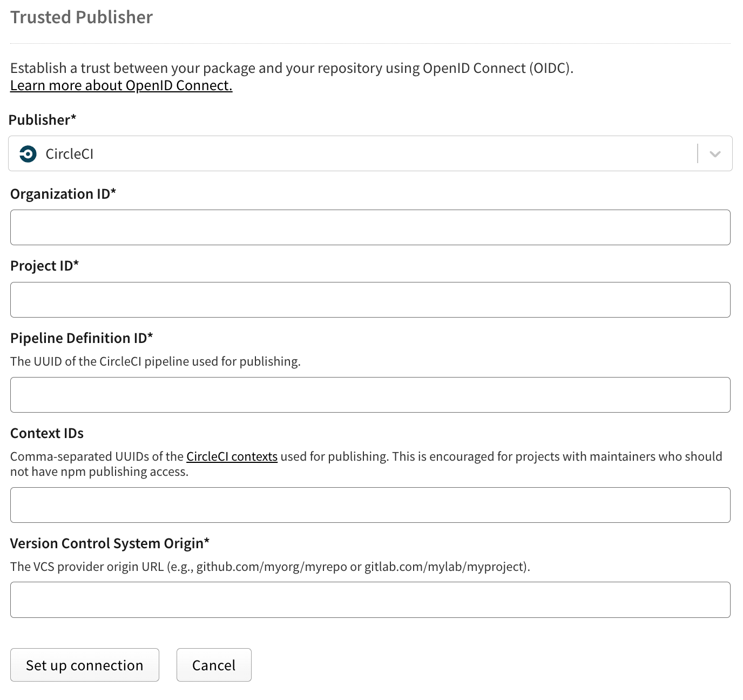Click the Cancel button
The width and height of the screenshot is (743, 700).
pos(214,665)
